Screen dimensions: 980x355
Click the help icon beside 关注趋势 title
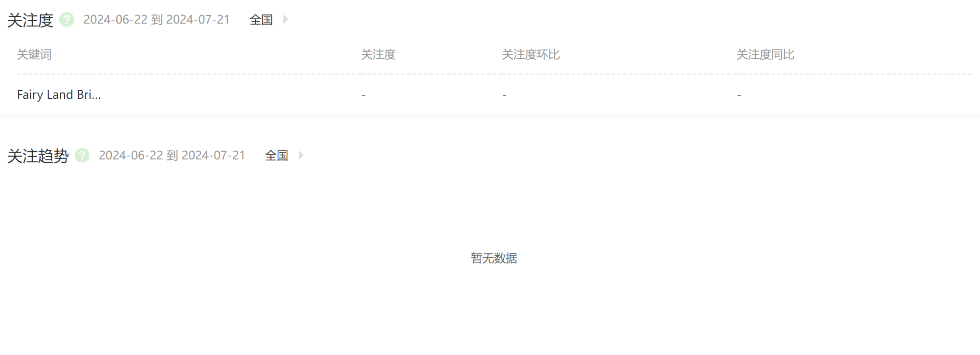82,156
